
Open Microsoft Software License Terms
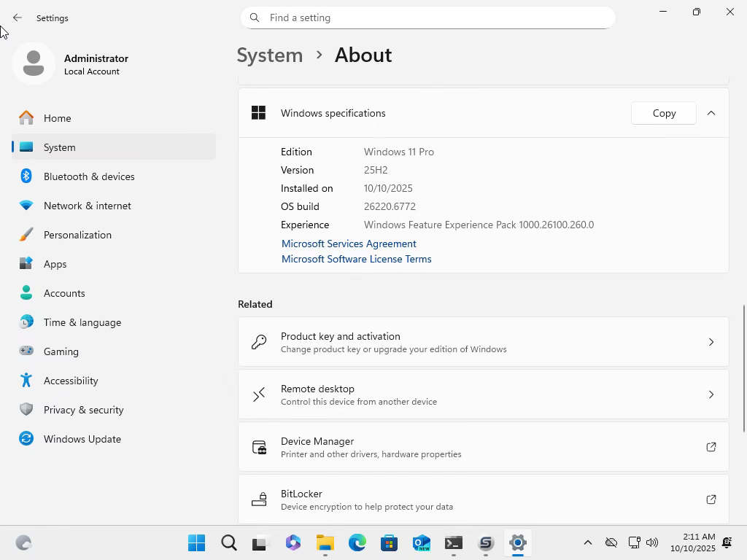pos(356,259)
